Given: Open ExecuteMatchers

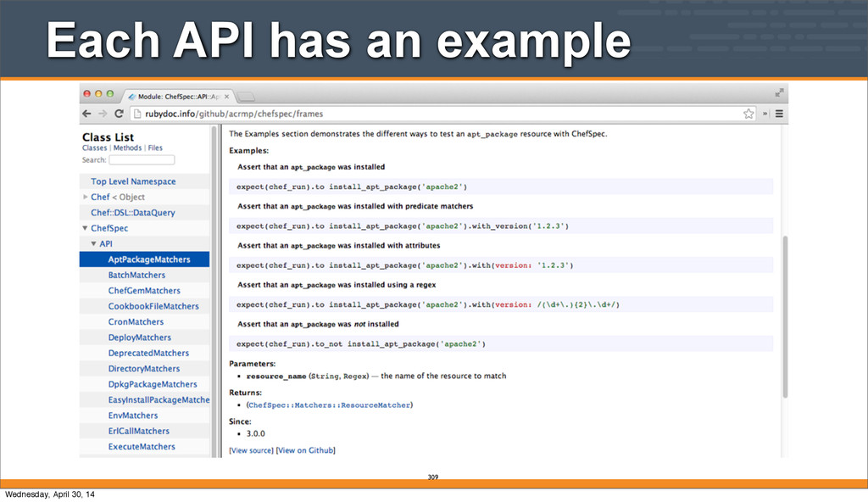Looking at the screenshot, I should pos(142,446).
